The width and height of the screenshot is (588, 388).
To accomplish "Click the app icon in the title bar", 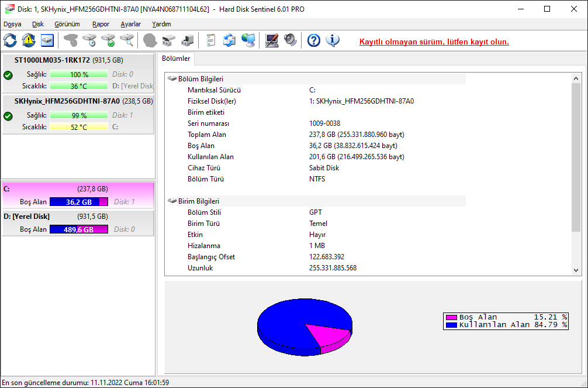I will click(9, 9).
